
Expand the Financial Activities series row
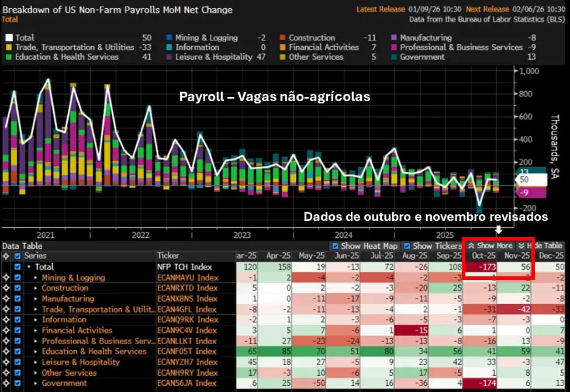pyautogui.click(x=35, y=330)
